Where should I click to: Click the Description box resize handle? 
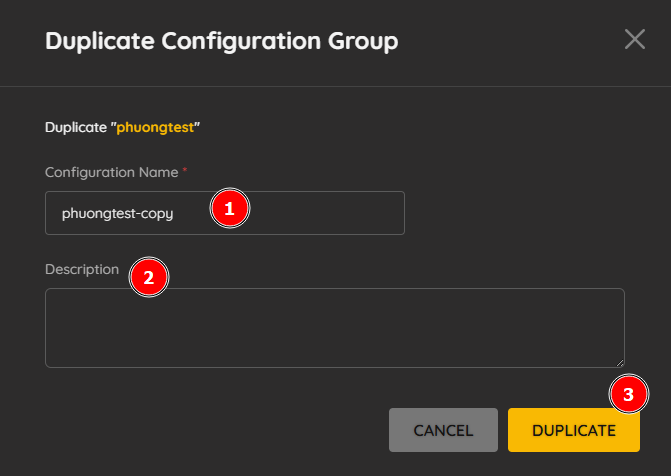coord(620,363)
